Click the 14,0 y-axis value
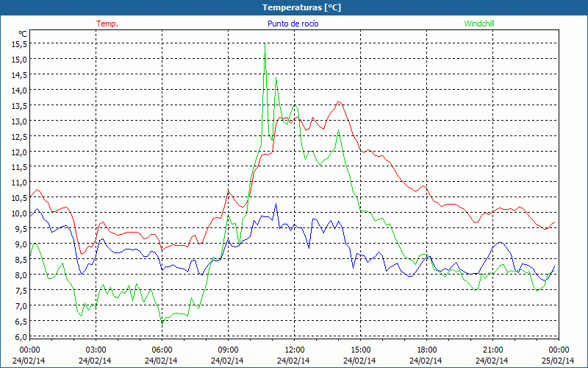 coord(21,90)
